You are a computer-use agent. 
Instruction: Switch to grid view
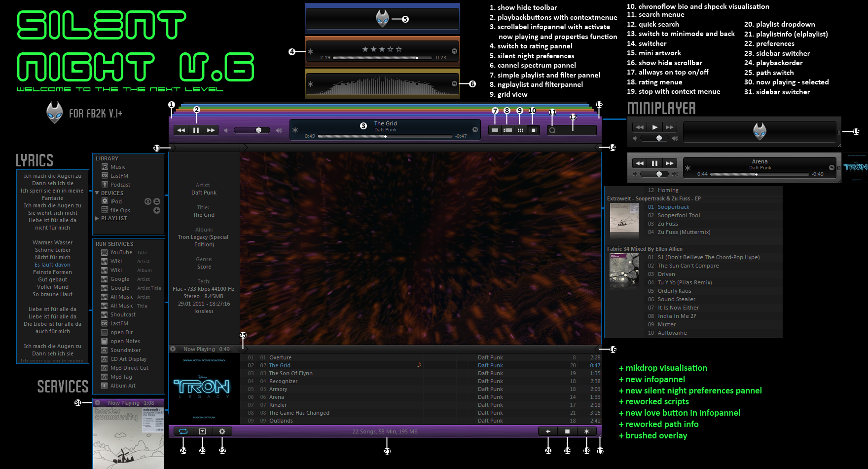tap(520, 130)
